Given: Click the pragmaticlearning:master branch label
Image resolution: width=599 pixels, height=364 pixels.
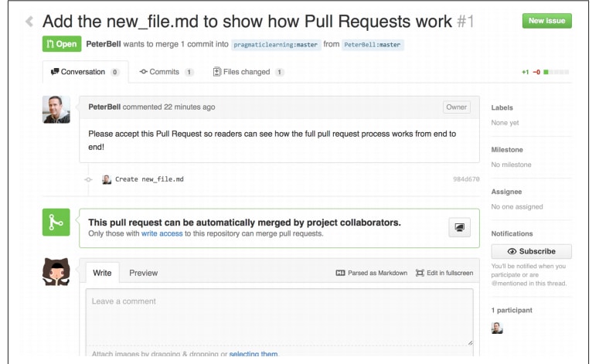Looking at the screenshot, I should pos(275,45).
